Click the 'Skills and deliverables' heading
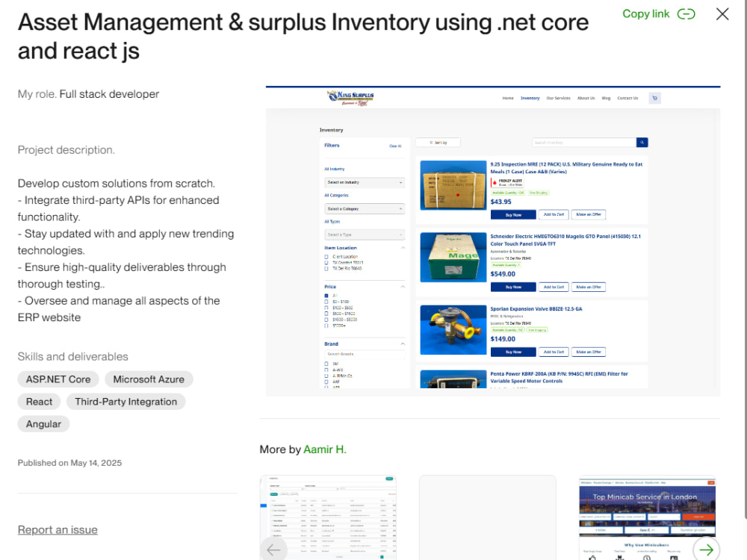Viewport: 747px width, 560px height. (x=73, y=357)
